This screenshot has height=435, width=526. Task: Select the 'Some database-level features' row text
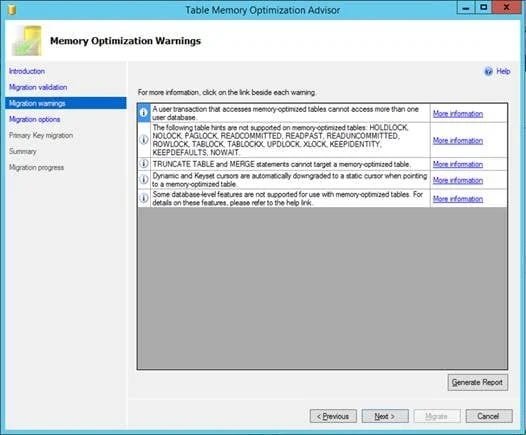pos(287,199)
